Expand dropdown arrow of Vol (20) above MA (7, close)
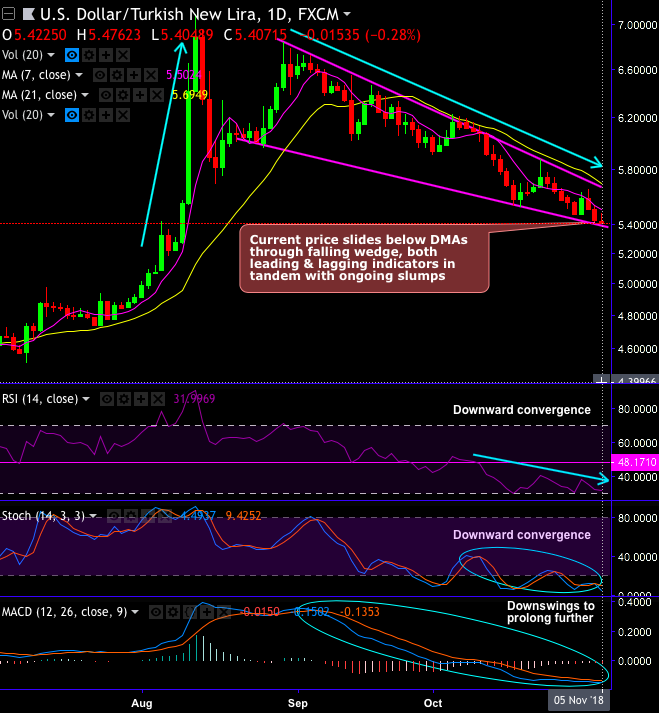Image resolution: width=659 pixels, height=713 pixels. point(51,55)
